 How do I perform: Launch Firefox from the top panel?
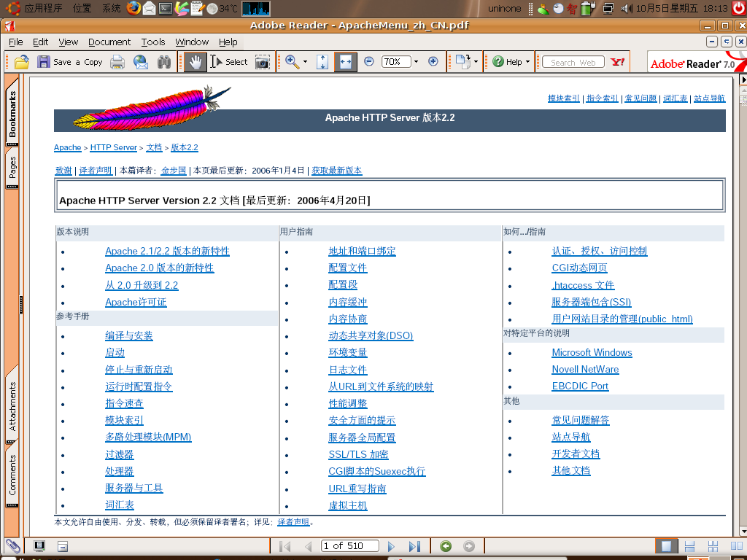point(133,7)
